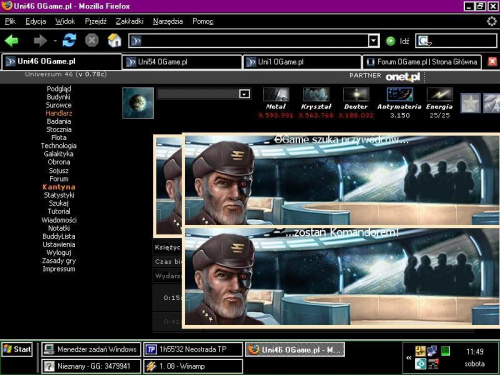Open Sojusz in the sidebar
The height and width of the screenshot is (375, 500).
point(59,170)
